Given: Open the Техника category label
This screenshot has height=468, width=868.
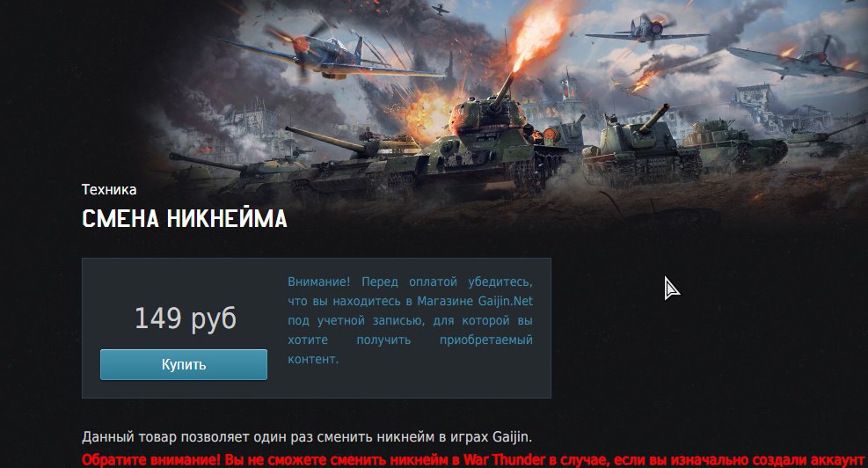Looking at the screenshot, I should tap(109, 189).
